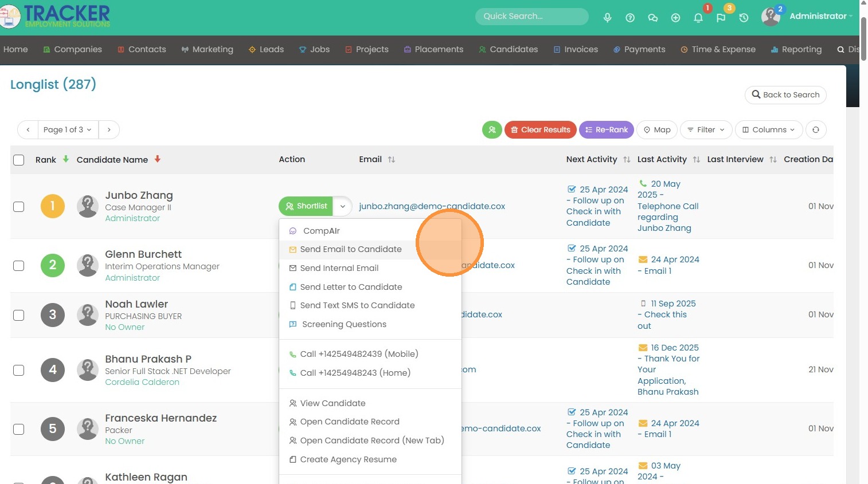Open Screening Questions from the menu
868x484 pixels.
[x=370, y=324]
